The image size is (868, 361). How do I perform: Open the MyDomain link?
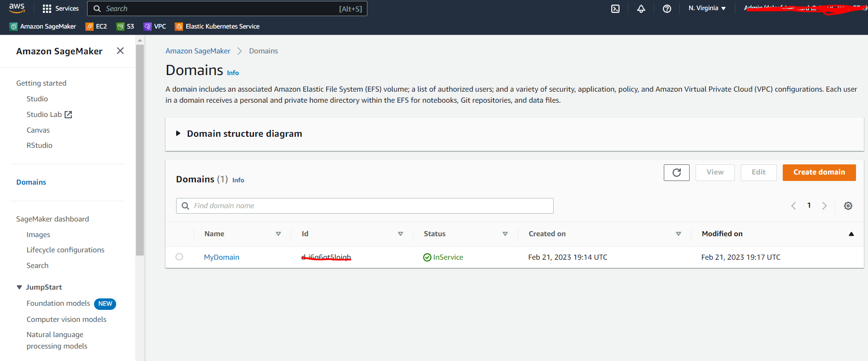pos(222,257)
